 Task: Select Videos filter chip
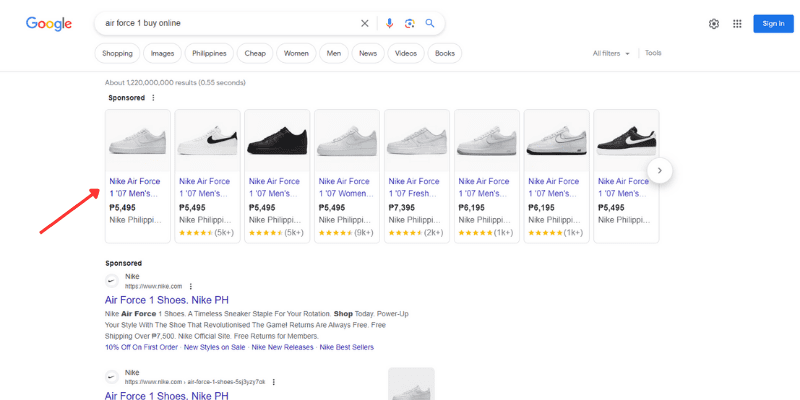406,53
